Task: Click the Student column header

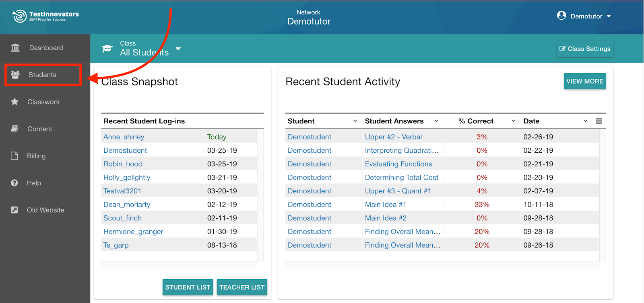Action: (301, 121)
